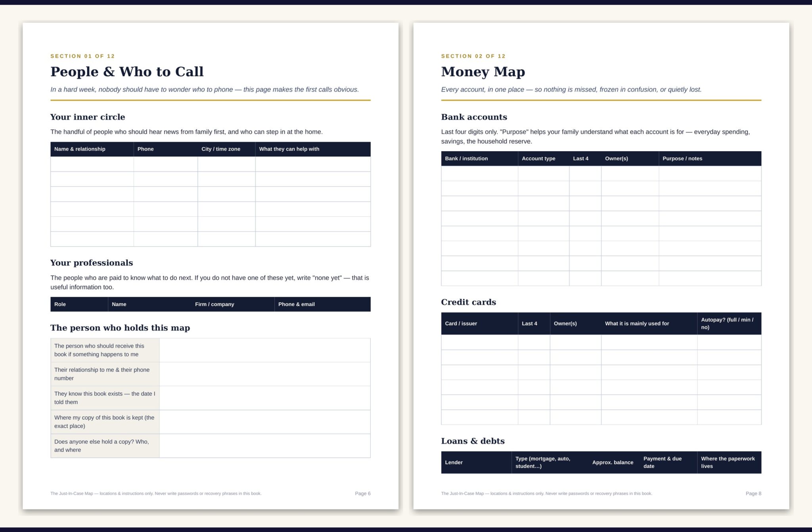This screenshot has width=812, height=532.
Task: Click 'What they can help with' header
Action: 313,149
